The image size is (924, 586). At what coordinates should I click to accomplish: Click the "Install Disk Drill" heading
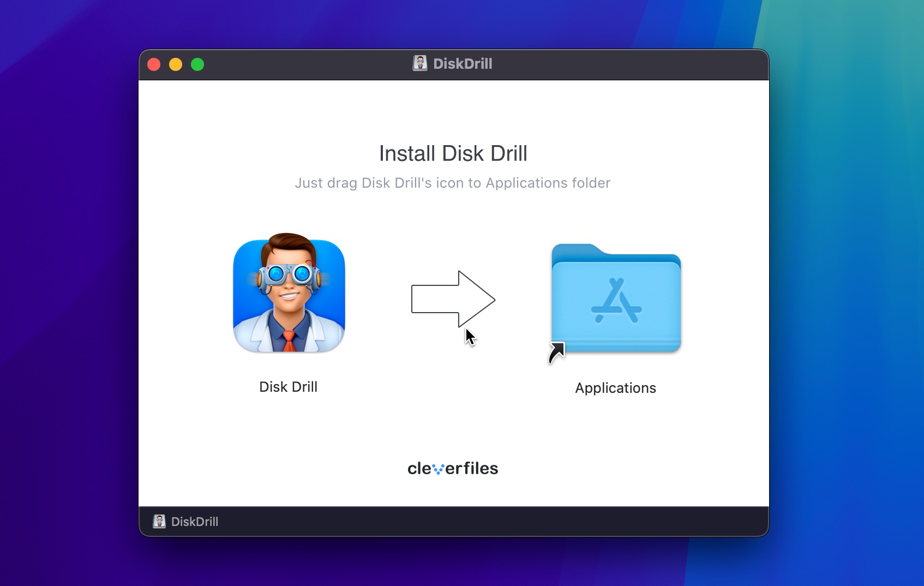point(453,153)
